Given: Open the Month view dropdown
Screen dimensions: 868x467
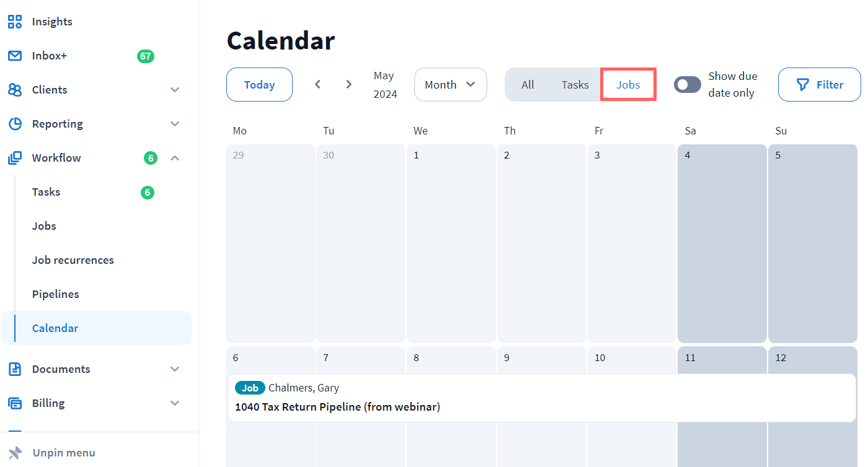Looking at the screenshot, I should click(450, 85).
